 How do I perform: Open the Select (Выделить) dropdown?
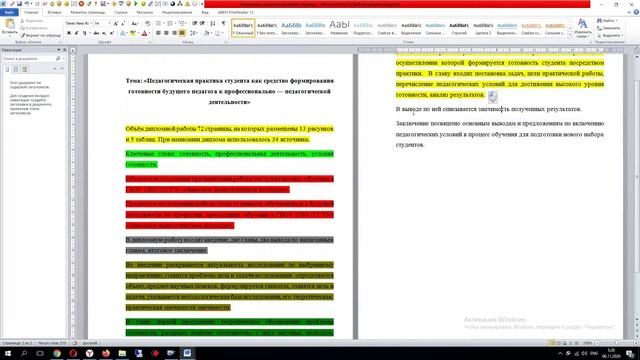(x=609, y=36)
